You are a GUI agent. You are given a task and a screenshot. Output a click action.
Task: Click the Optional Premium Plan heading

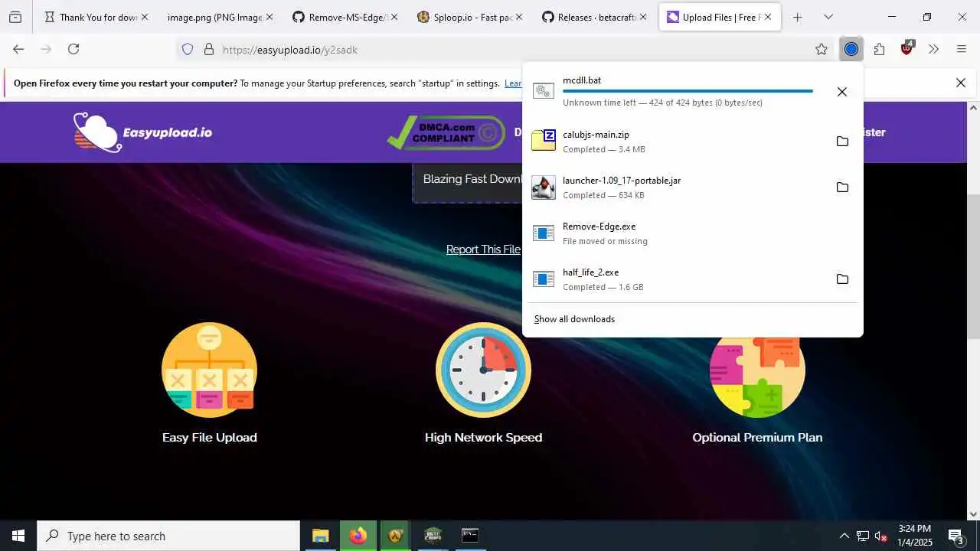757,438
